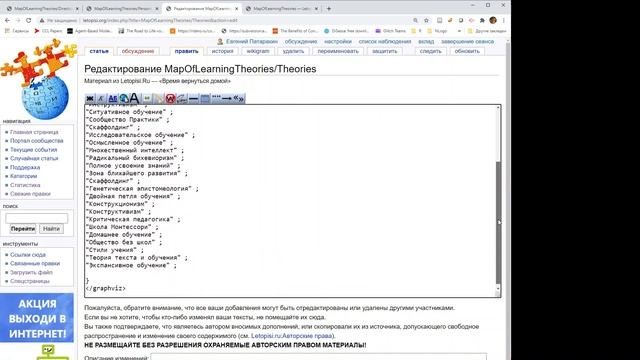The image size is (640, 360).
Task: Focus the sidebar search input field
Action: tap(37, 218)
